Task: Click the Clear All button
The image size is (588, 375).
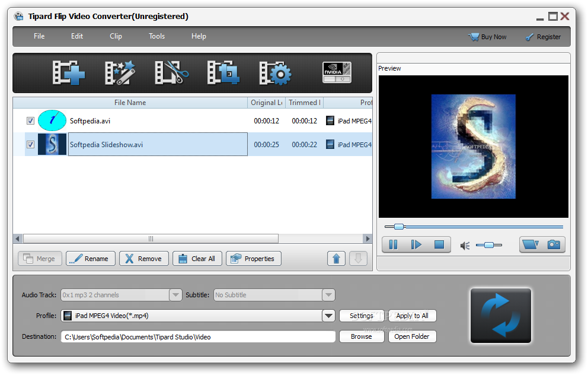Action: coord(197,258)
